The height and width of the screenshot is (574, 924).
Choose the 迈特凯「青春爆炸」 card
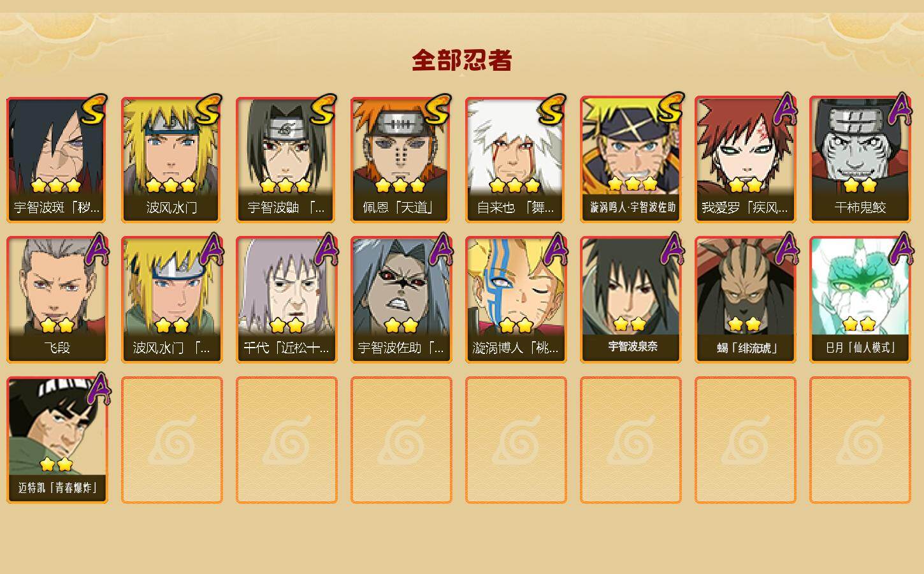coord(57,440)
